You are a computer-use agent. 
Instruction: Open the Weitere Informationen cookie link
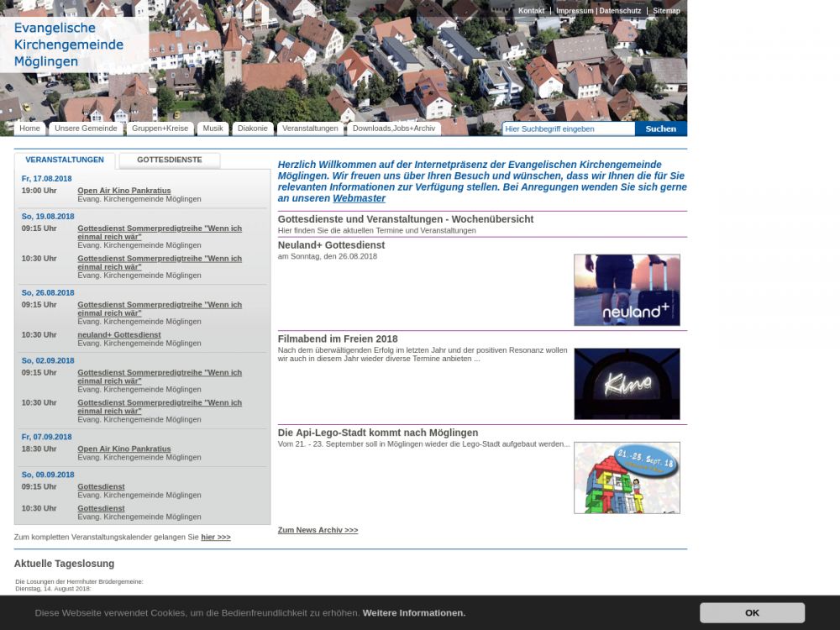(x=413, y=613)
